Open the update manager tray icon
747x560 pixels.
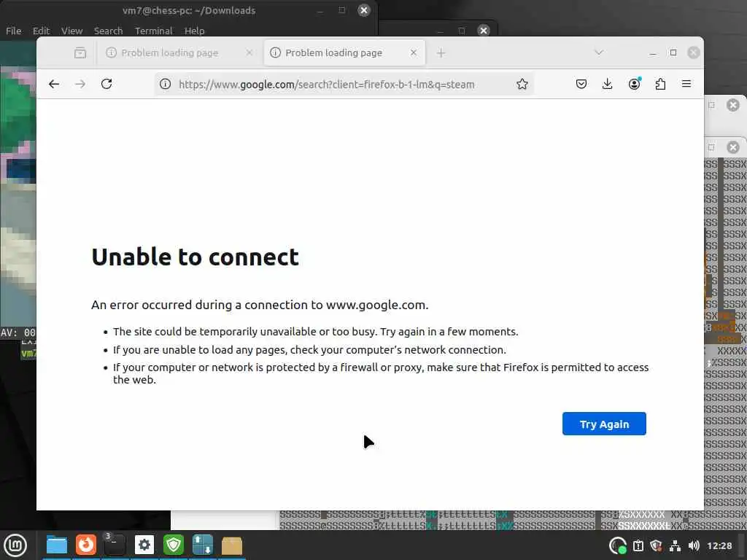click(x=618, y=545)
